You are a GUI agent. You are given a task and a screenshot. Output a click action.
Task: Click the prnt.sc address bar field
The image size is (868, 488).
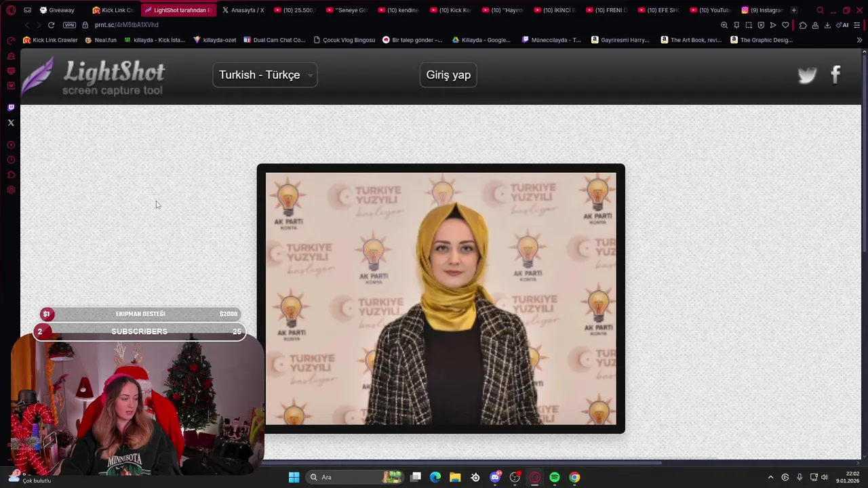coord(400,25)
